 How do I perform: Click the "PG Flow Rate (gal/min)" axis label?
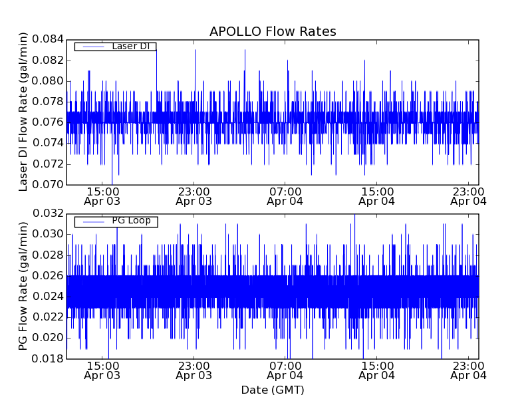[23, 287]
